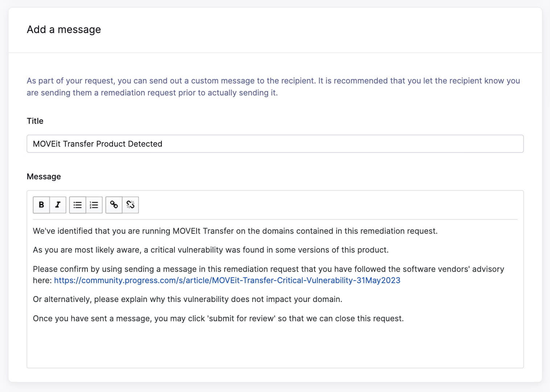The height and width of the screenshot is (392, 550).
Task: Click the advisory URL in the message body
Action: [227, 280]
